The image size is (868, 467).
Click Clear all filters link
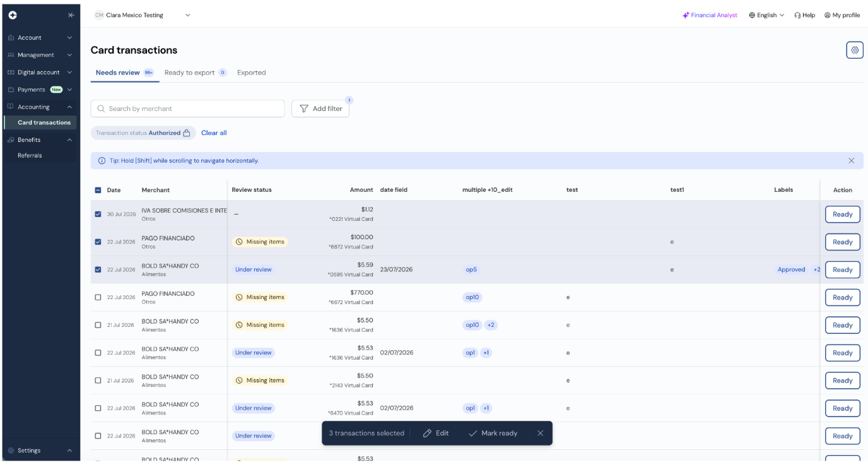pos(214,133)
